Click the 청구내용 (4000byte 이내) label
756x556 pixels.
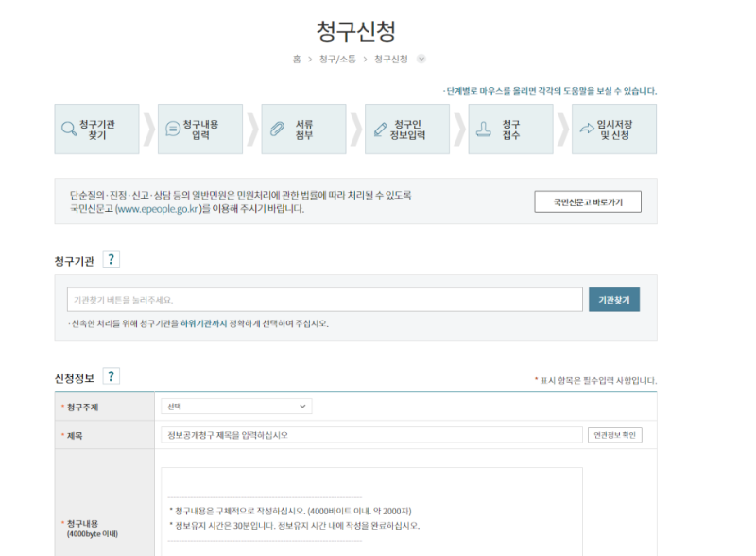(92, 529)
